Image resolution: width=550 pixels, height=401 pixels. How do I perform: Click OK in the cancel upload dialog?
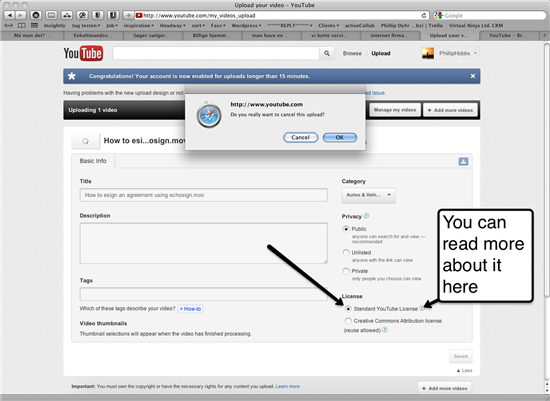[340, 138]
